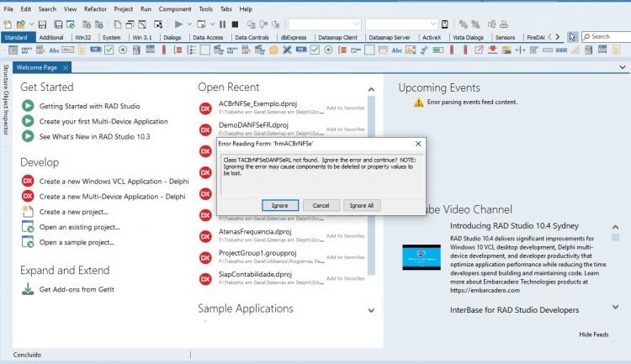
Task: Click Ignore All in the error dialog
Action: pyautogui.click(x=362, y=205)
